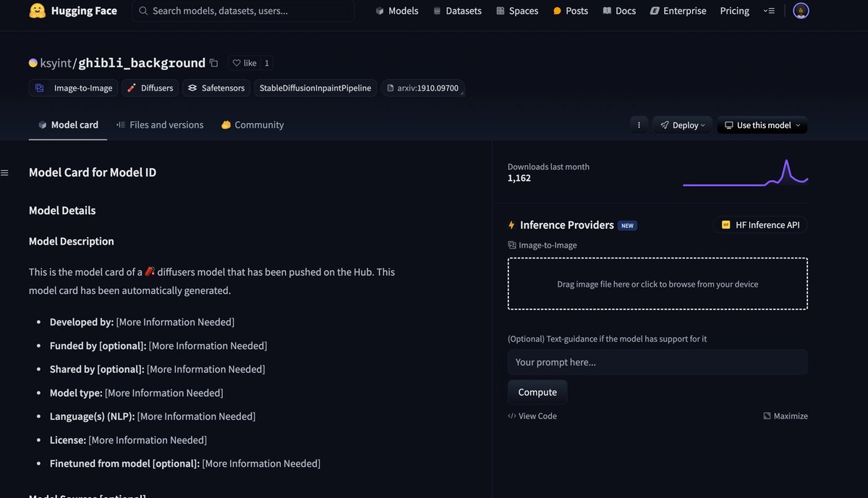Focus the search models input field
The width and height of the screenshot is (868, 498).
pyautogui.click(x=244, y=11)
